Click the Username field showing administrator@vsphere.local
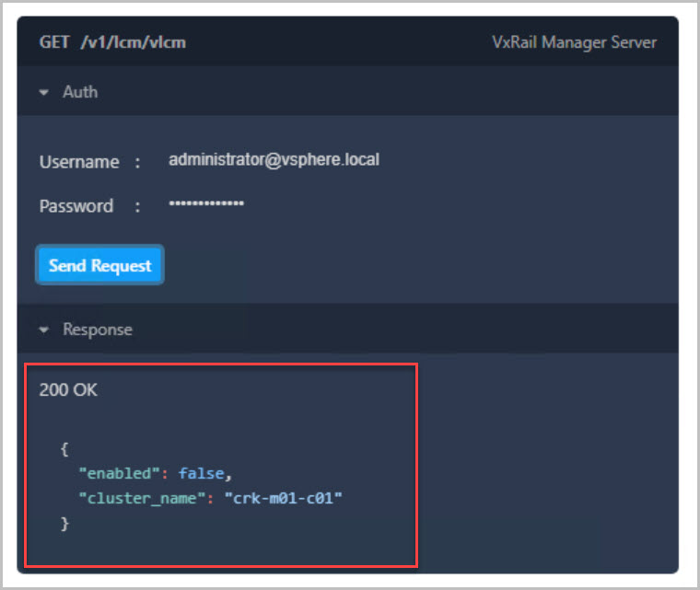Image resolution: width=700 pixels, height=590 pixels. (274, 159)
